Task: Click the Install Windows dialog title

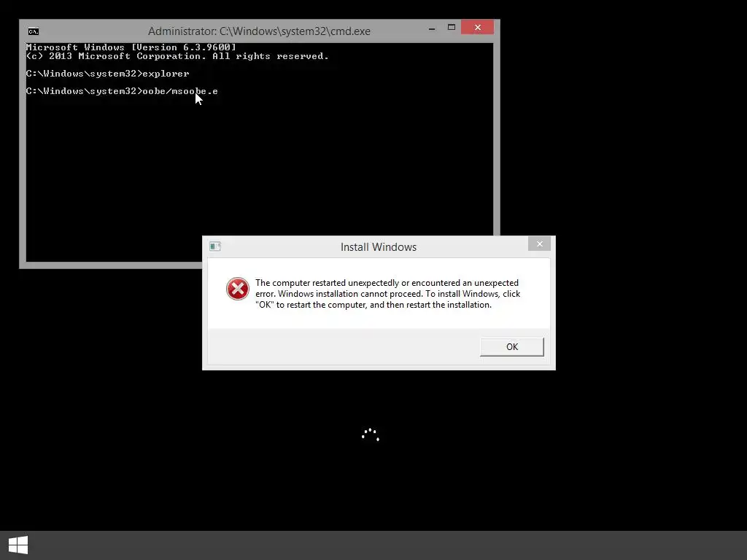Action: 379,247
